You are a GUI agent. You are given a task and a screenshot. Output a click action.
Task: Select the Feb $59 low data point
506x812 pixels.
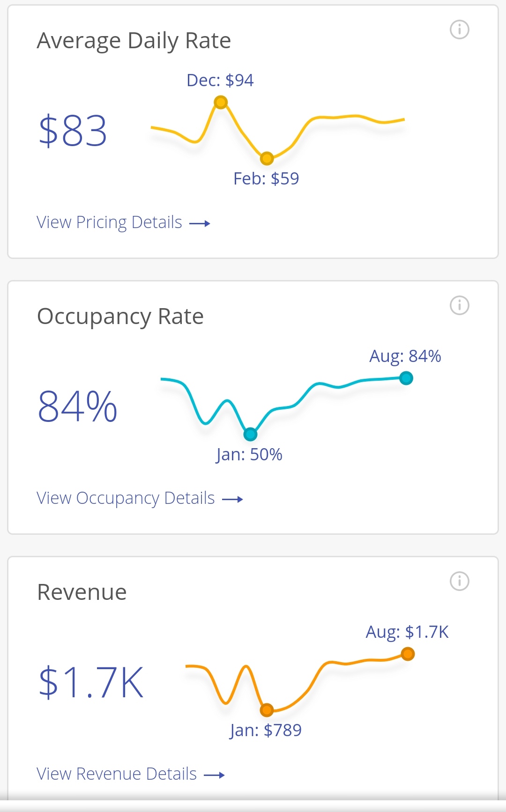pyautogui.click(x=267, y=159)
